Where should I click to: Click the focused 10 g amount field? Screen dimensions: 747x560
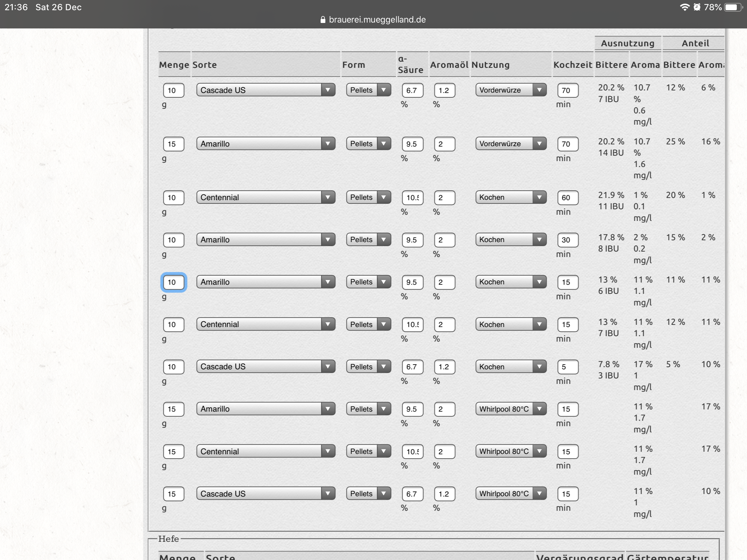click(174, 282)
